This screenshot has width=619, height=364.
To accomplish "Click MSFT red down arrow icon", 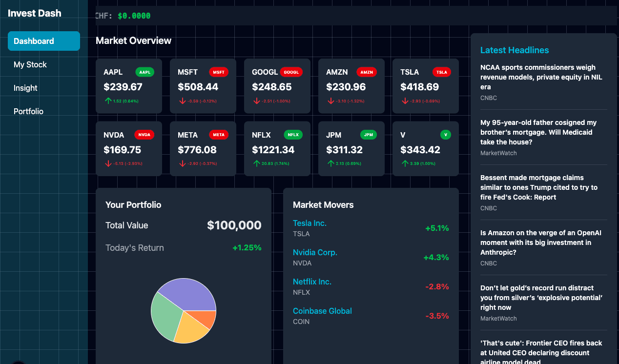I will click(182, 101).
